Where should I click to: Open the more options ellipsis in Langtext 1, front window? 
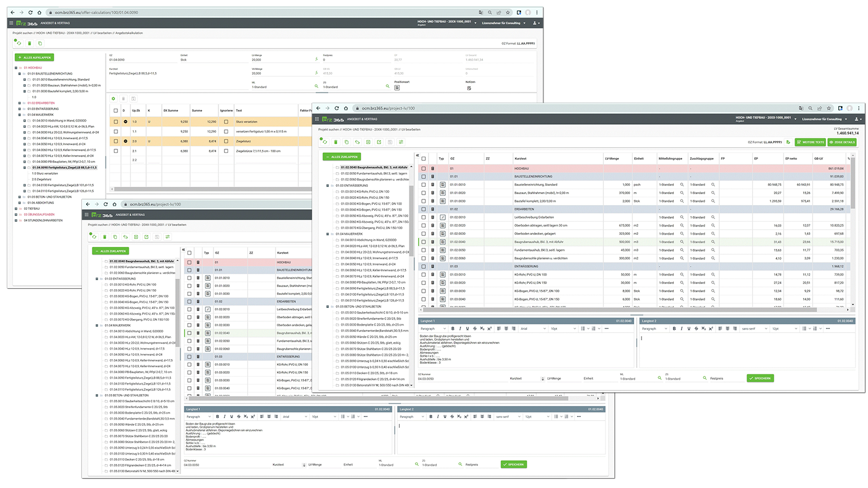click(x=607, y=329)
